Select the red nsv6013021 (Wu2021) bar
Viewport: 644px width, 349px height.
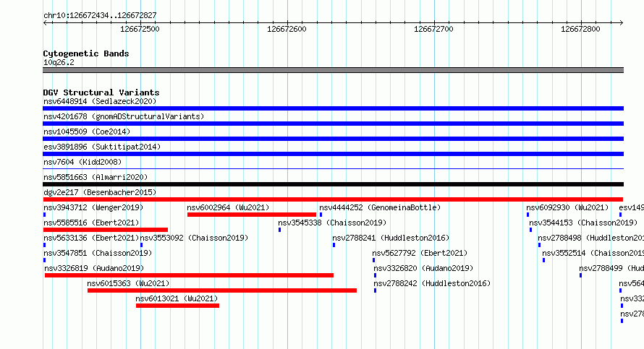(177, 306)
